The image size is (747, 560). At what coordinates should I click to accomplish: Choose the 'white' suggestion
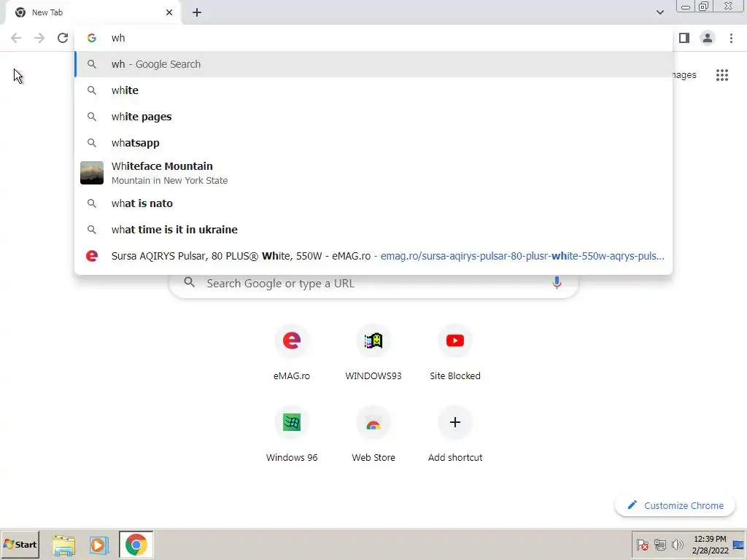point(373,90)
